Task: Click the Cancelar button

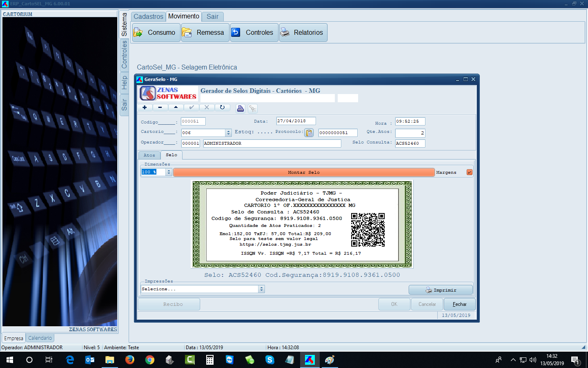Action: pyautogui.click(x=427, y=304)
